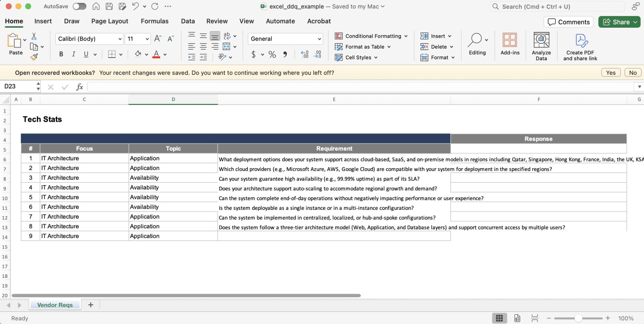Screen dimensions: 644x324
Task: Click the Cut scissors icon
Action: click(34, 37)
